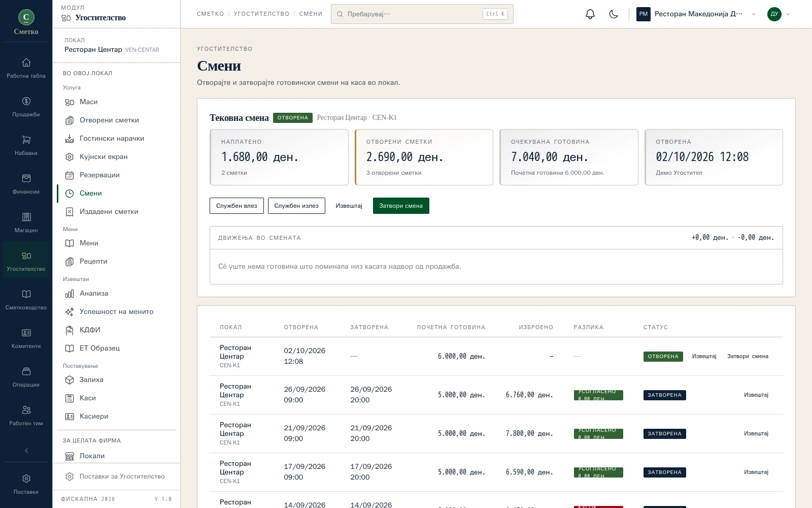812x508 pixels.
Task: Click Затвори смена link in table row
Action: pyautogui.click(x=748, y=357)
